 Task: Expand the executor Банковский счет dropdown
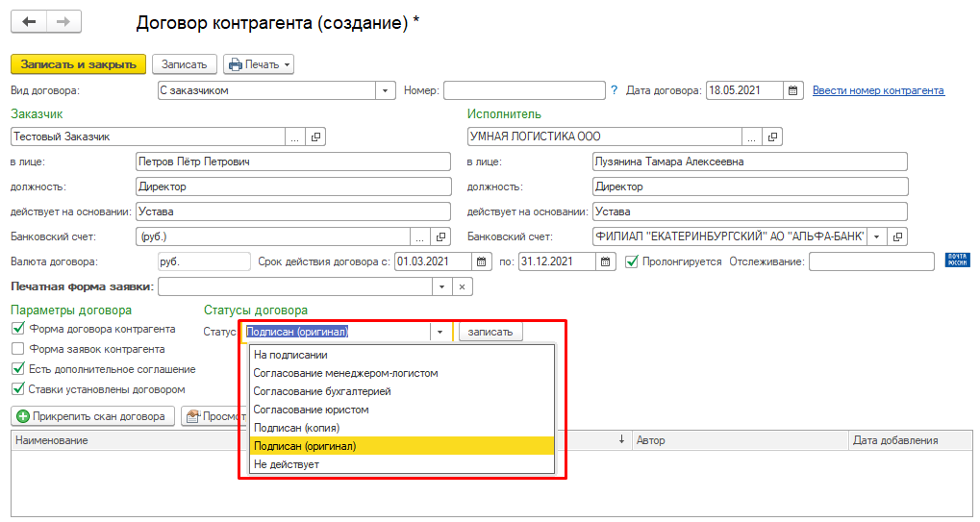click(x=877, y=236)
